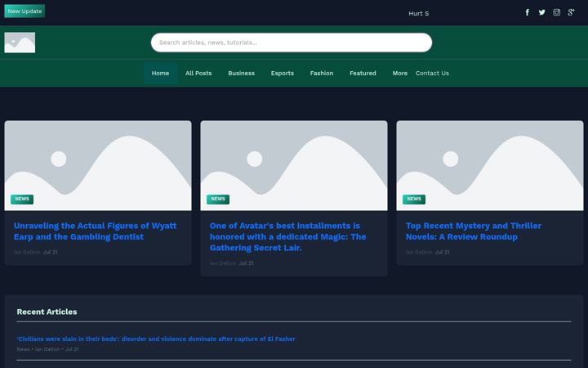
Task: Open the Avatar Magic article thumbnail
Action: (294, 165)
